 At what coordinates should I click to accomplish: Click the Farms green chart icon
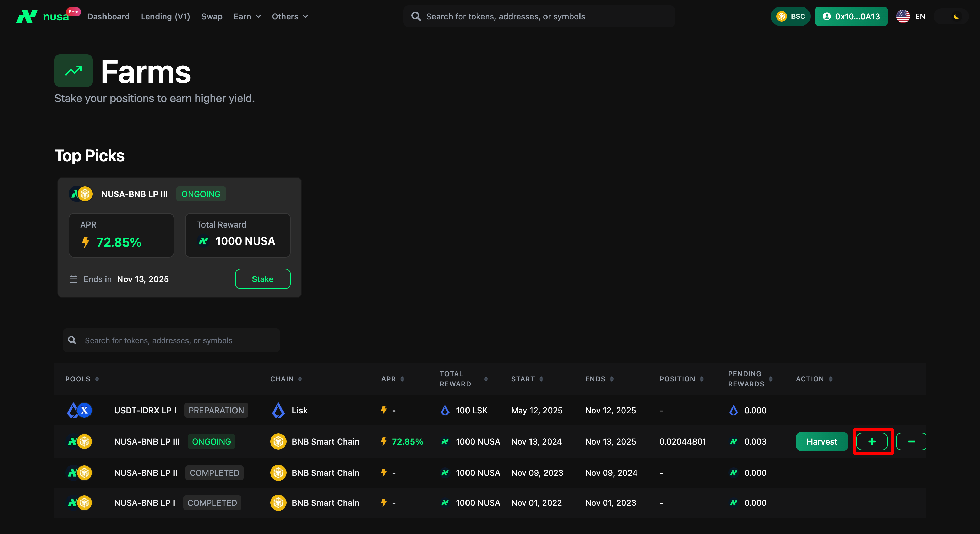coord(73,71)
